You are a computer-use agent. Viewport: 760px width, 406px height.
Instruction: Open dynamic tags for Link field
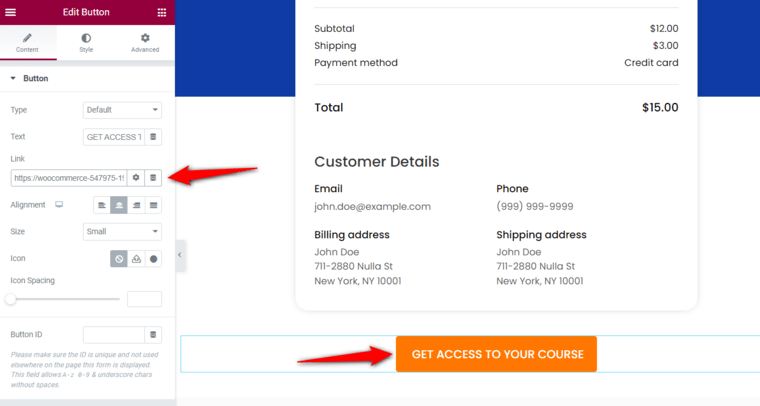(153, 178)
